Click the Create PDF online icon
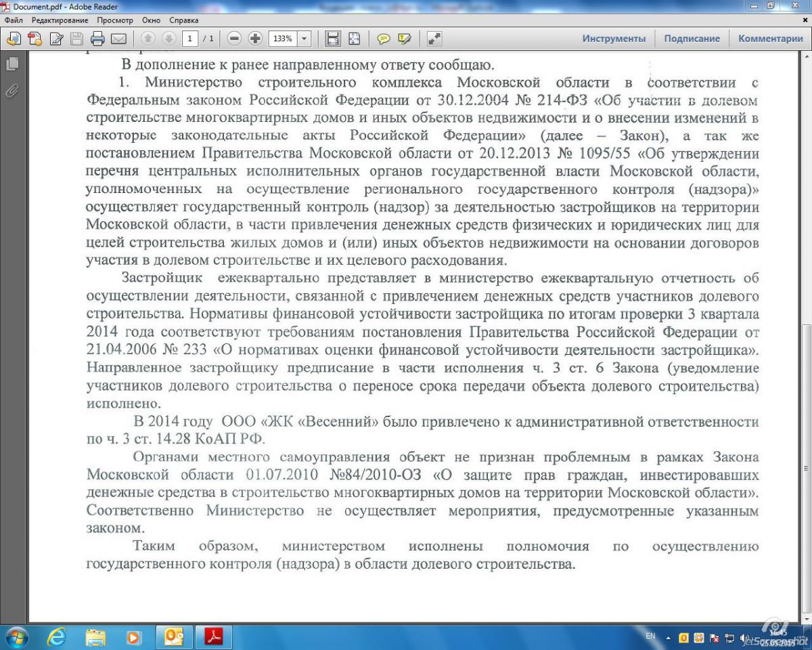The image size is (812, 650). tap(35, 39)
